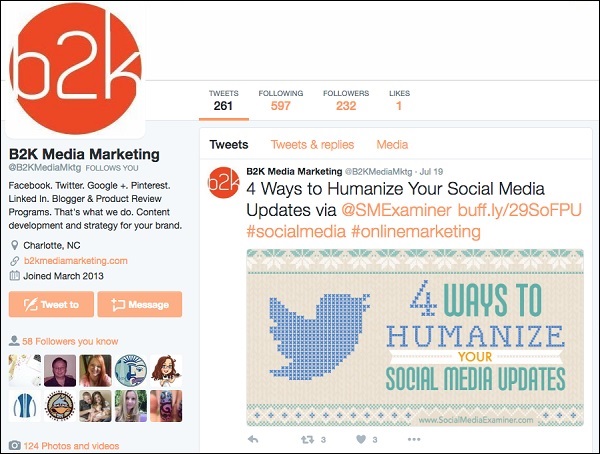Viewport: 600px width, 454px height.
Task: Select the Tweets tab in timeline
Action: 229,145
